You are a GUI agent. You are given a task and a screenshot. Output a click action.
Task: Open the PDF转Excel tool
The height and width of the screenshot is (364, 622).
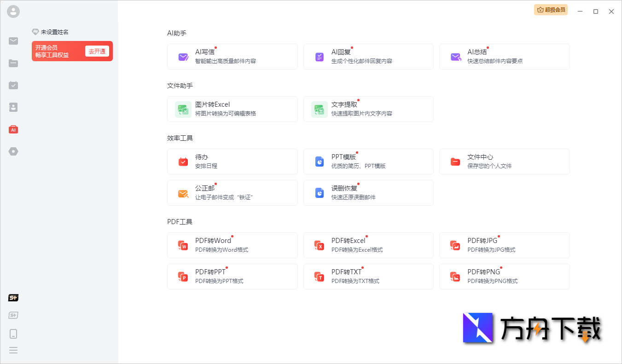click(x=368, y=245)
